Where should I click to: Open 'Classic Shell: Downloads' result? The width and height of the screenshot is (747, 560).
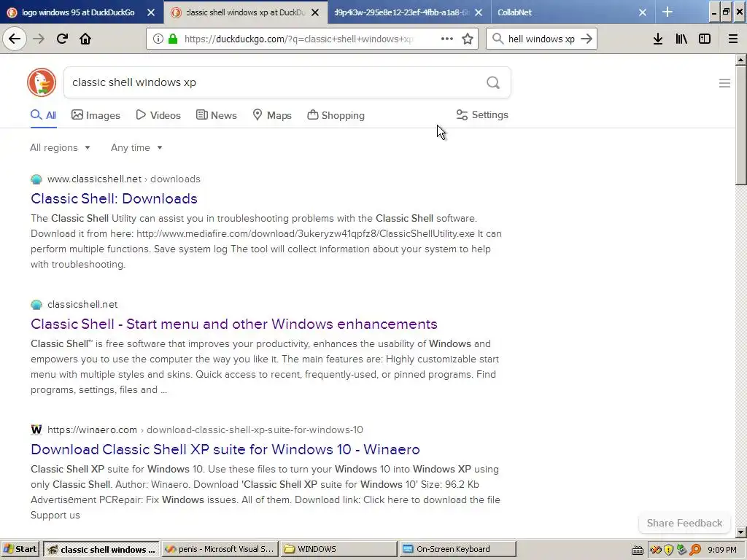(114, 198)
